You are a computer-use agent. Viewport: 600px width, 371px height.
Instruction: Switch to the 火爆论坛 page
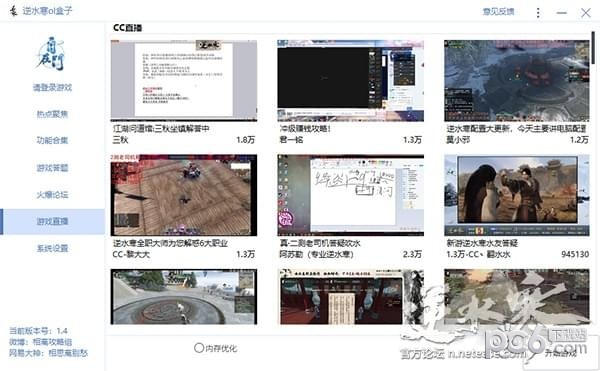pyautogui.click(x=52, y=194)
